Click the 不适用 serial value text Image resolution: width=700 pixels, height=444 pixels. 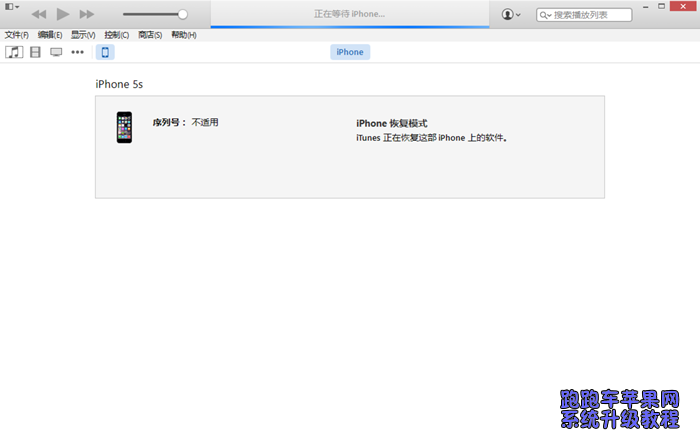(205, 122)
